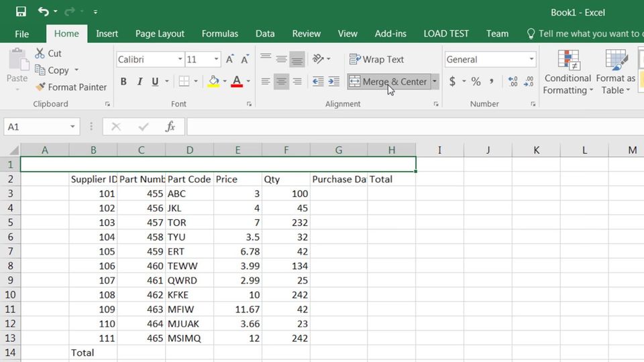Image resolution: width=644 pixels, height=362 pixels.
Task: Expand the General number format dropdown
Action: [x=531, y=60]
